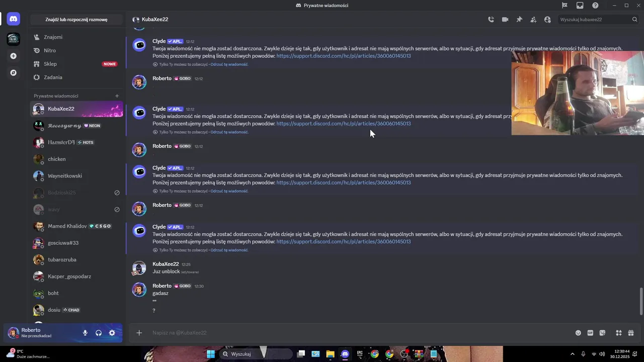Open the gift icon in message bar

631,333
